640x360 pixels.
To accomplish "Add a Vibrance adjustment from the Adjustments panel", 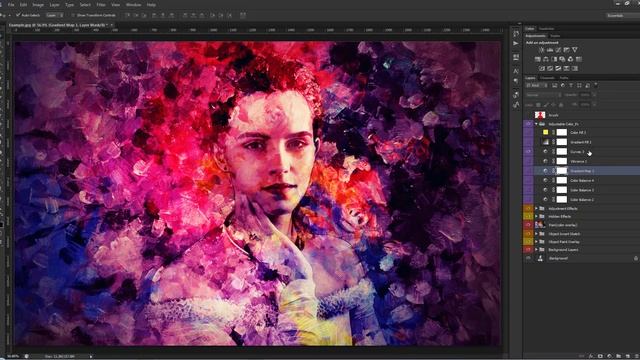I will coord(575,50).
